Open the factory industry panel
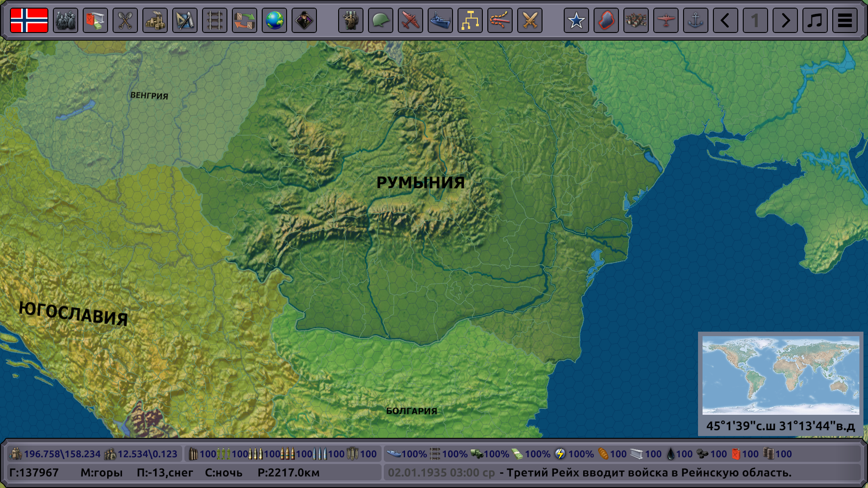This screenshot has width=868, height=488. click(x=155, y=20)
